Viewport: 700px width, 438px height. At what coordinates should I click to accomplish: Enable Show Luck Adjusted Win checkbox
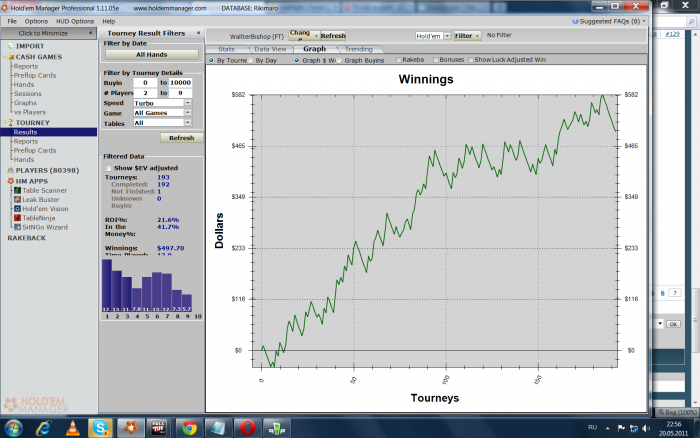coord(471,60)
